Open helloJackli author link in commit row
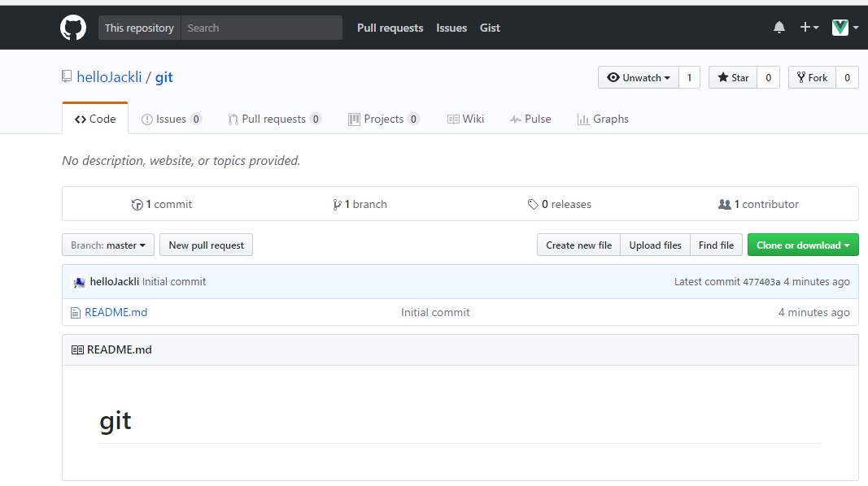The height and width of the screenshot is (486, 868). point(115,281)
